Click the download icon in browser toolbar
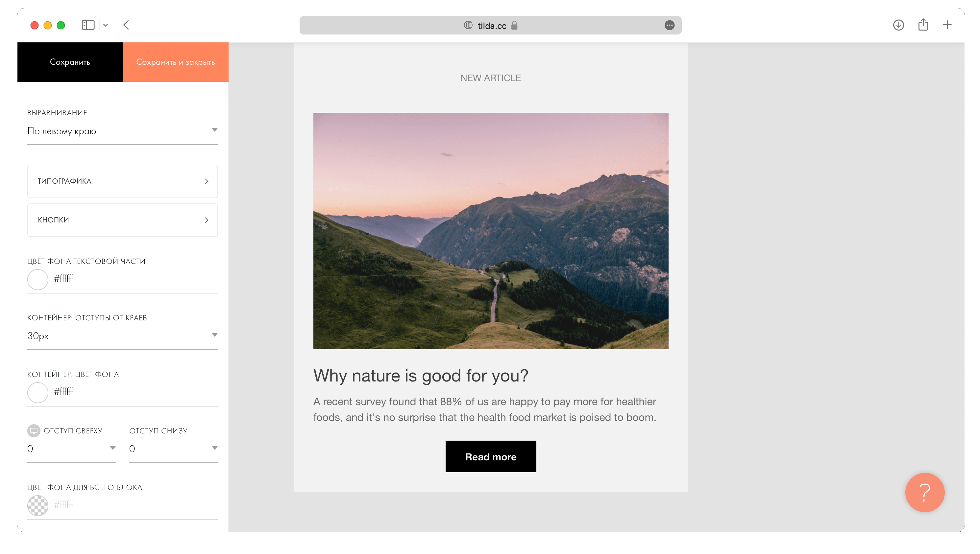 [x=898, y=26]
